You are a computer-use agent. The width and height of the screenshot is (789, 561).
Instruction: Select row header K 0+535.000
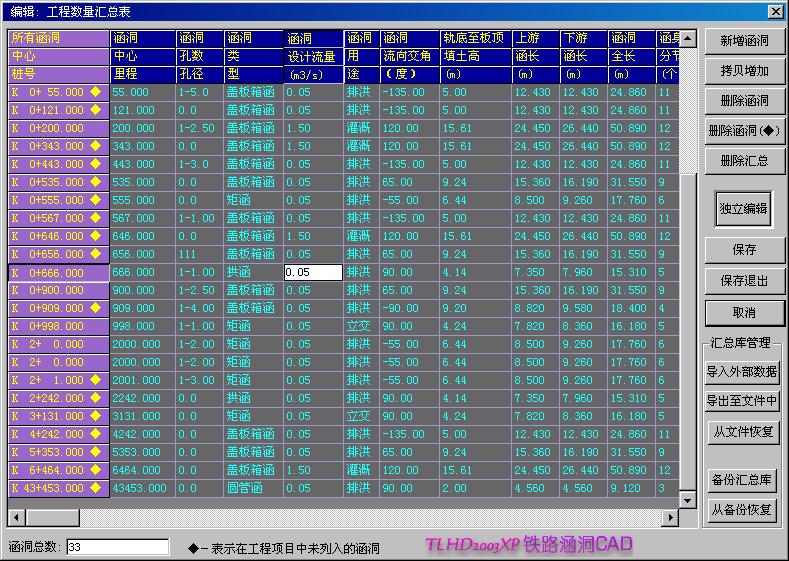click(59, 182)
